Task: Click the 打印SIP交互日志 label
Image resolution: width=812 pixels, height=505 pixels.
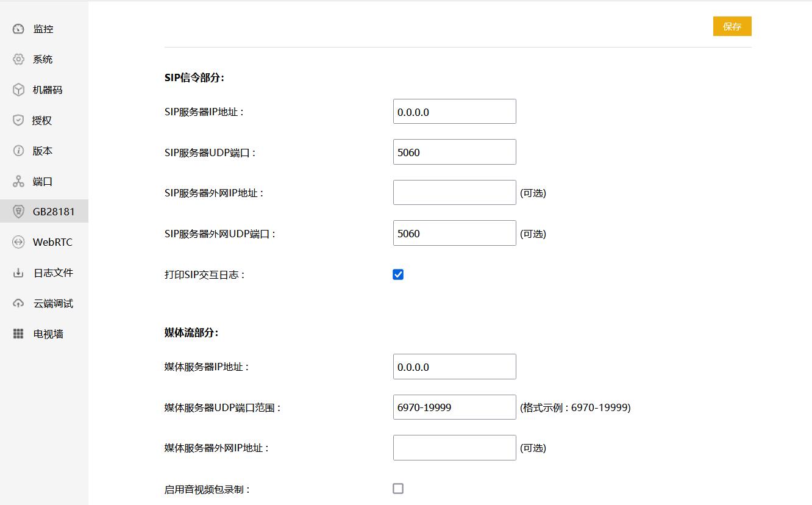Action: point(205,274)
